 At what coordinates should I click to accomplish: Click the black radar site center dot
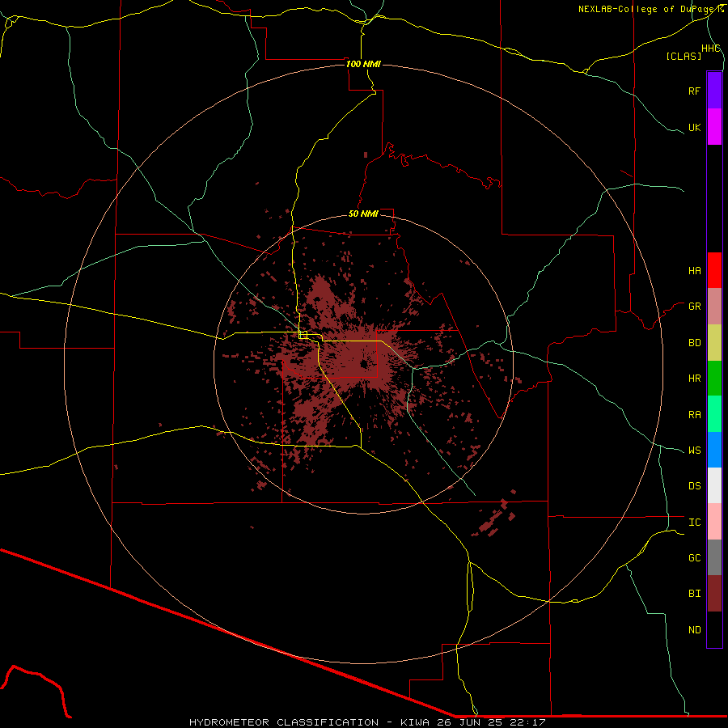tap(363, 365)
